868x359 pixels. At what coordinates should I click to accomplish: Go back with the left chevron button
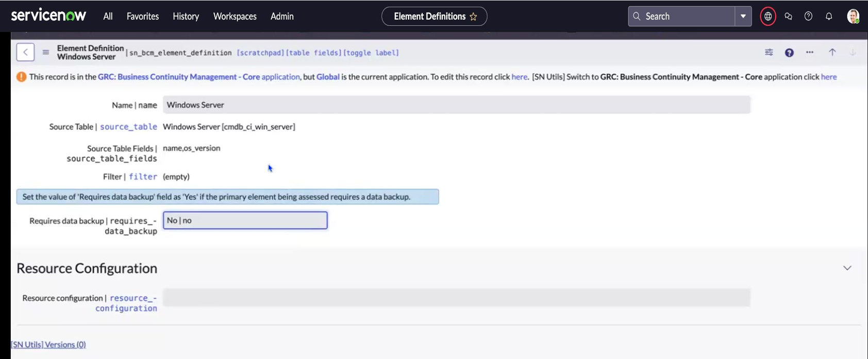25,52
